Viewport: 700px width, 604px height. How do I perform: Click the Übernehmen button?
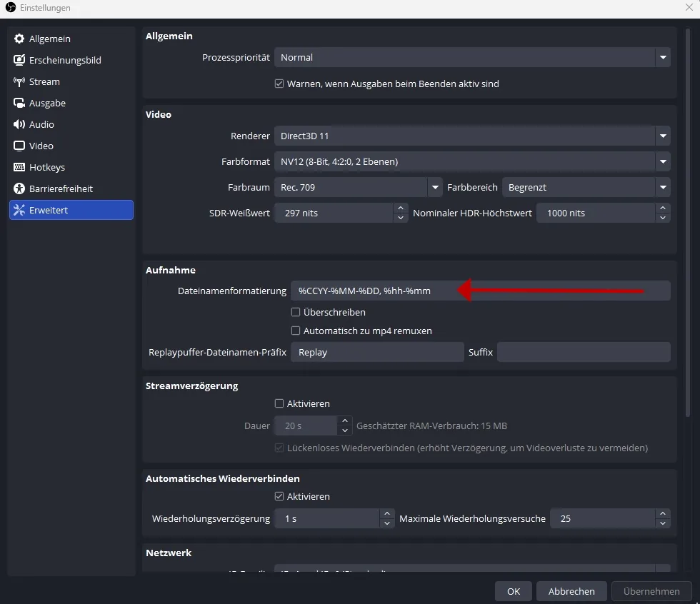point(651,592)
